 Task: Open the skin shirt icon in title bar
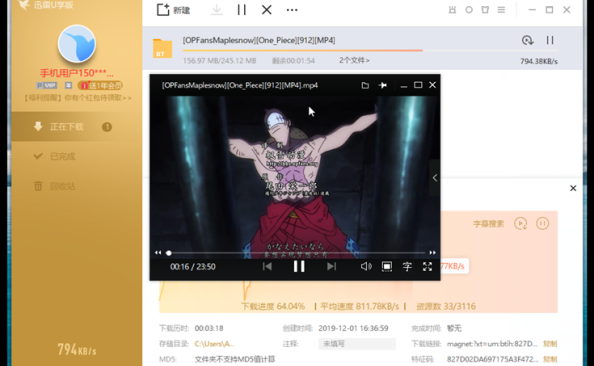pyautogui.click(x=485, y=10)
